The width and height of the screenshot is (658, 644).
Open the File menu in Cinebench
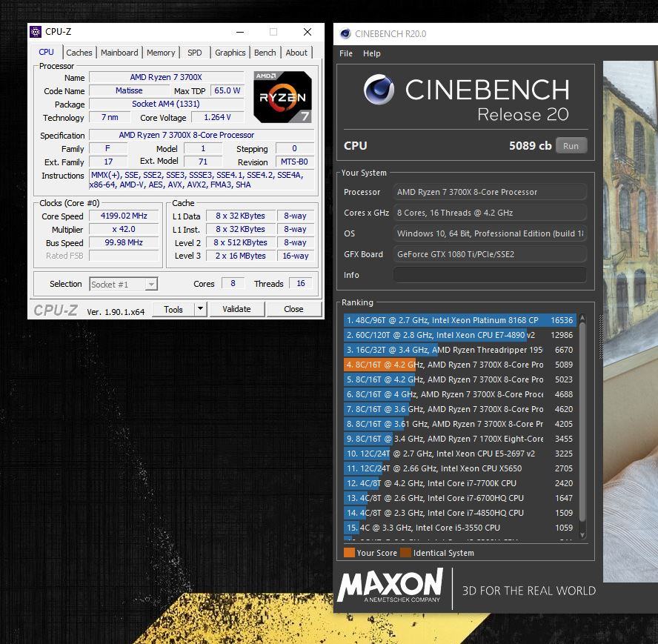click(346, 53)
